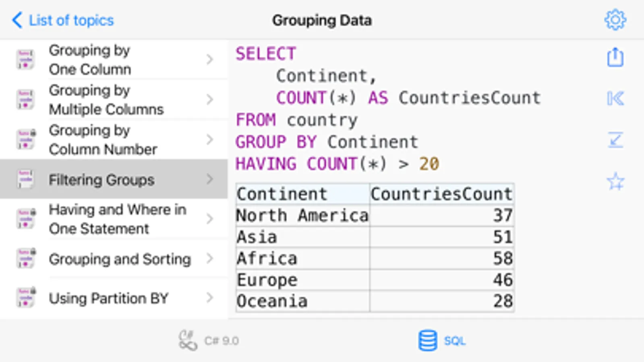Select the Filtering Groups topic
The height and width of the screenshot is (362, 644).
[101, 179]
